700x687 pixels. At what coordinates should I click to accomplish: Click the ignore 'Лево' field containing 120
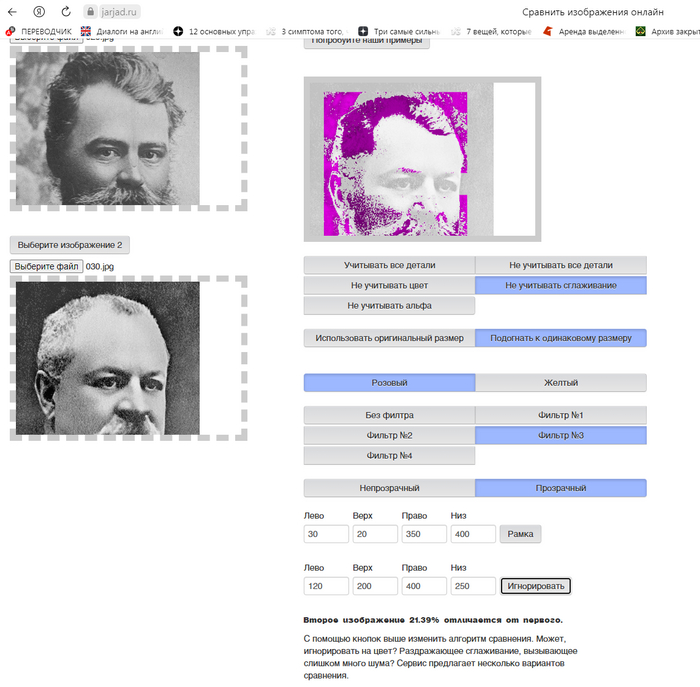[x=326, y=586]
